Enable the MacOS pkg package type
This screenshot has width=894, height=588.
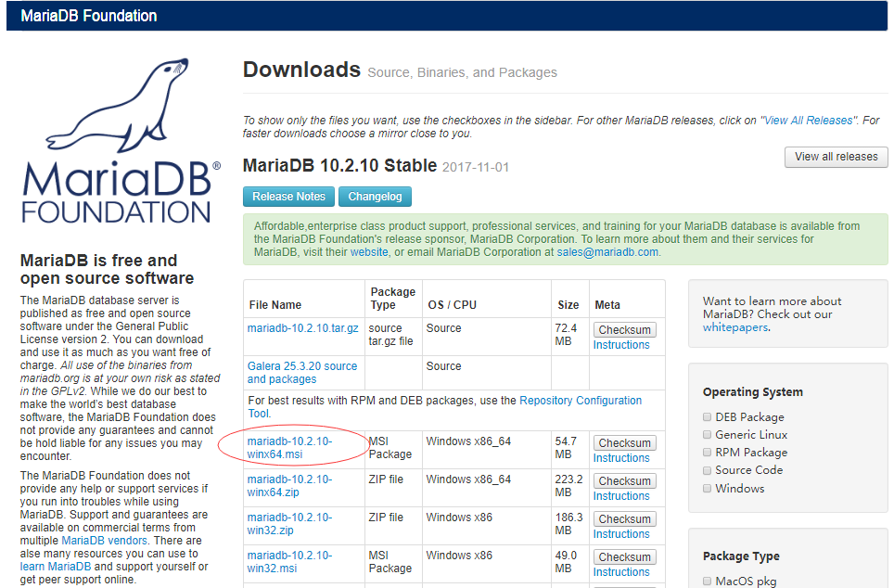coord(708,582)
